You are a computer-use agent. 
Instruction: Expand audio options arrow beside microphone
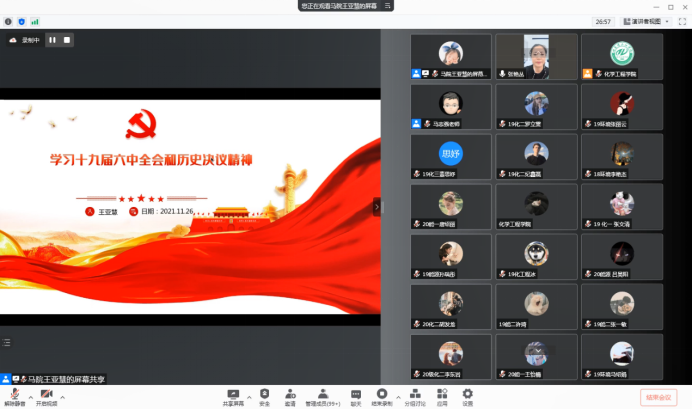[27, 393]
